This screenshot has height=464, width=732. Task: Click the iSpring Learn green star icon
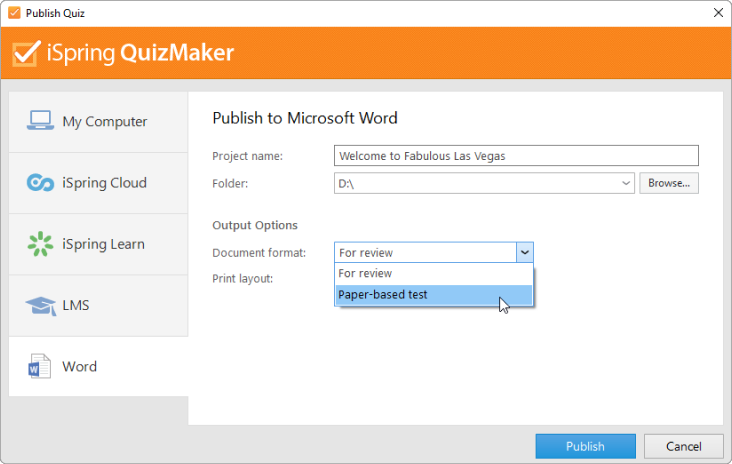40,244
